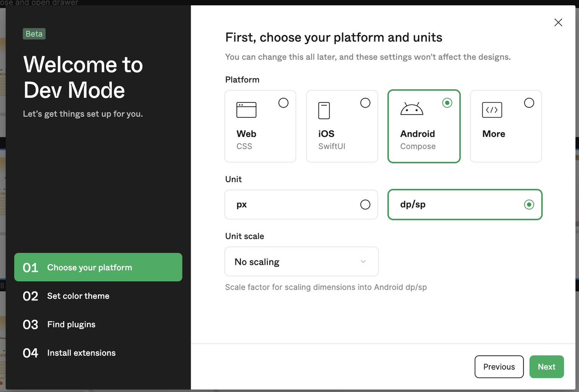This screenshot has height=392, width=579.
Task: Go to step 01 Choose your platform
Action: (x=98, y=267)
